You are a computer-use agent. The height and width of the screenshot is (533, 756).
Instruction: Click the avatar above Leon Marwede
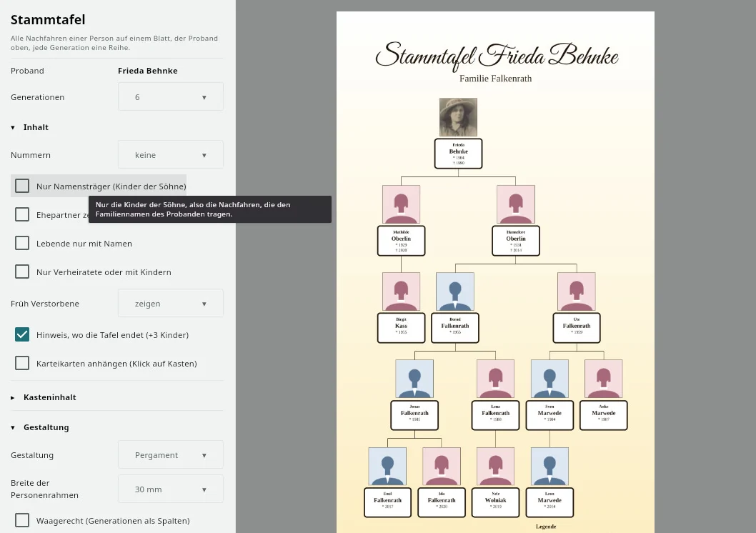(549, 466)
